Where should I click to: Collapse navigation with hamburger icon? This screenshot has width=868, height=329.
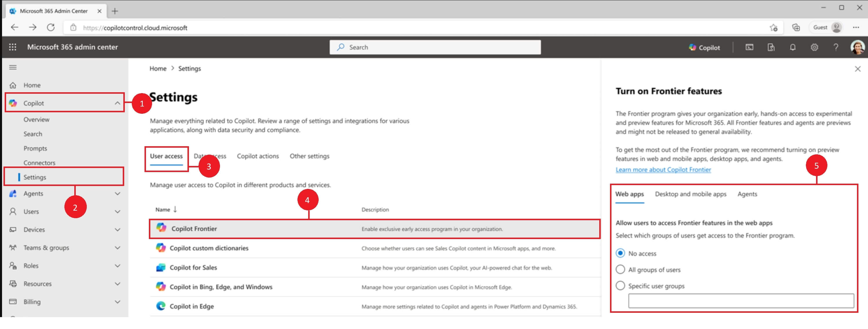pyautogui.click(x=13, y=67)
